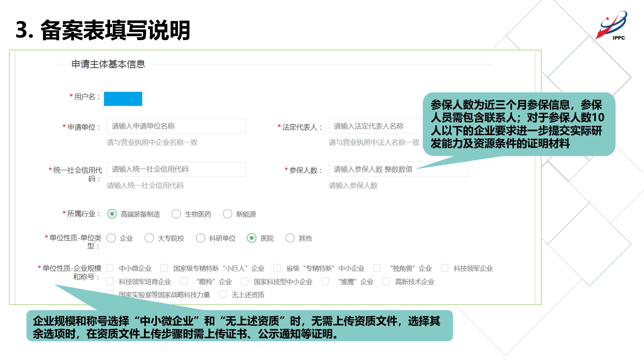Image resolution: width=644 pixels, height=362 pixels.
Task: Select 医院 as unit type
Action: click(252, 238)
